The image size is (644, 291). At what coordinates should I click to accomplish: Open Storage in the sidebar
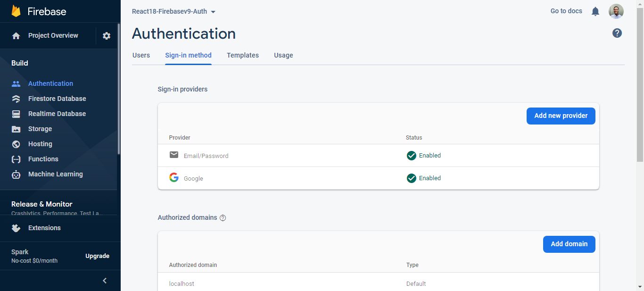pyautogui.click(x=40, y=129)
